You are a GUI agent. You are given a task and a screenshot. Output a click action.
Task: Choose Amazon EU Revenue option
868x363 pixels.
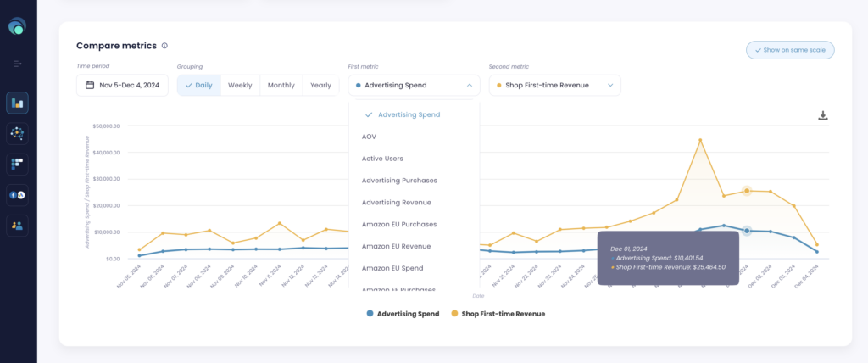click(414, 246)
